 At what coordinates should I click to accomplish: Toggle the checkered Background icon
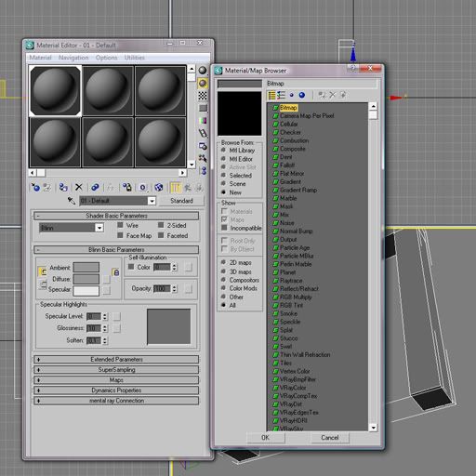tap(203, 96)
